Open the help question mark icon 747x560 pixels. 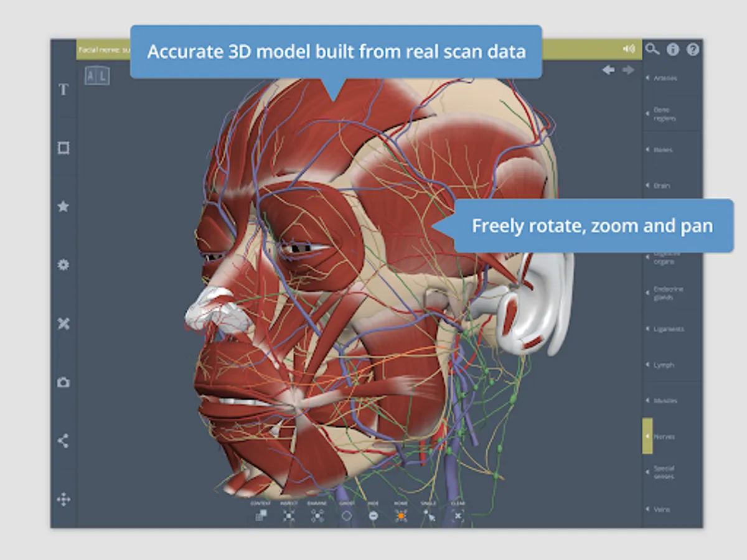click(x=693, y=49)
